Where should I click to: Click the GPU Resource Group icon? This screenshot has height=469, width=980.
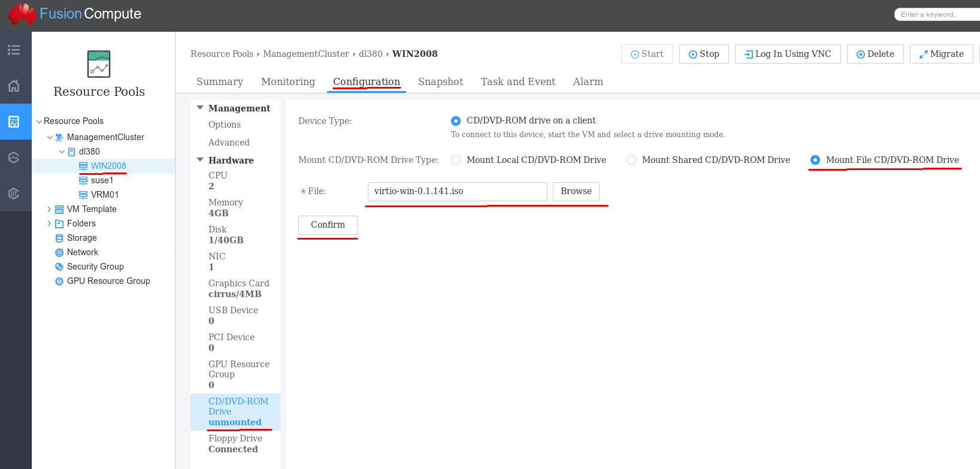[x=59, y=282]
